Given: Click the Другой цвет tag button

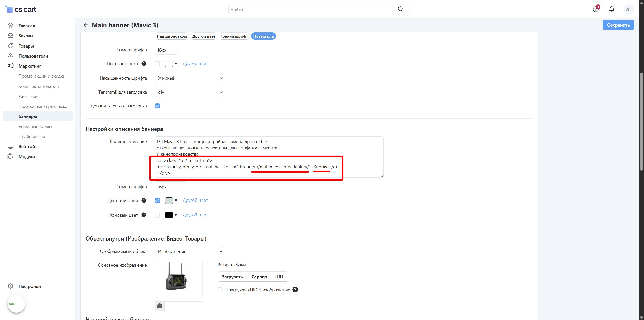Looking at the screenshot, I should tap(204, 36).
